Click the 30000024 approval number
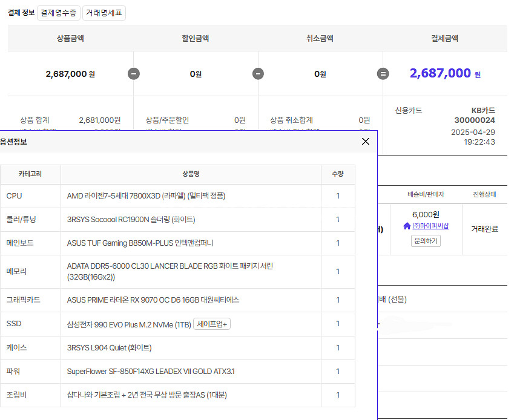 [475, 120]
